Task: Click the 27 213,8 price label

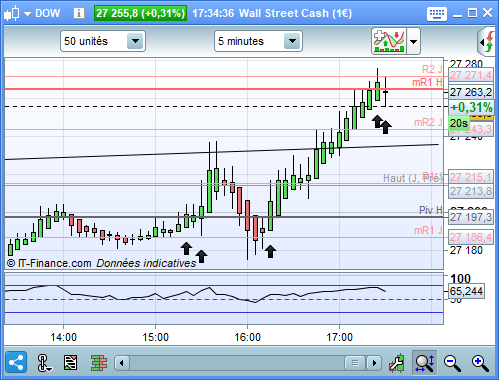Action: pos(470,191)
